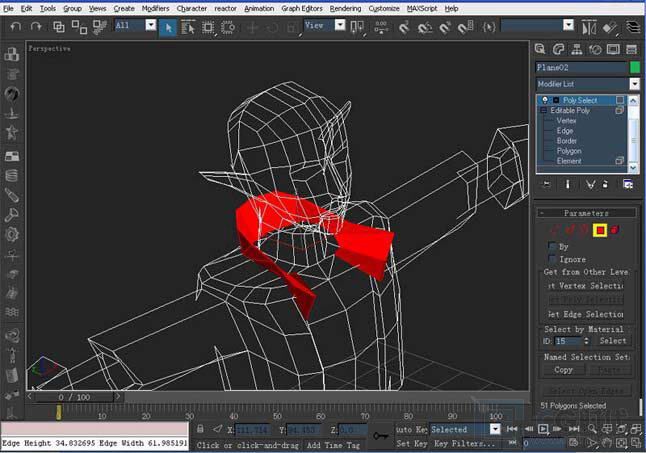
Task: Enable the By checkbox in Parameters
Action: [552, 246]
